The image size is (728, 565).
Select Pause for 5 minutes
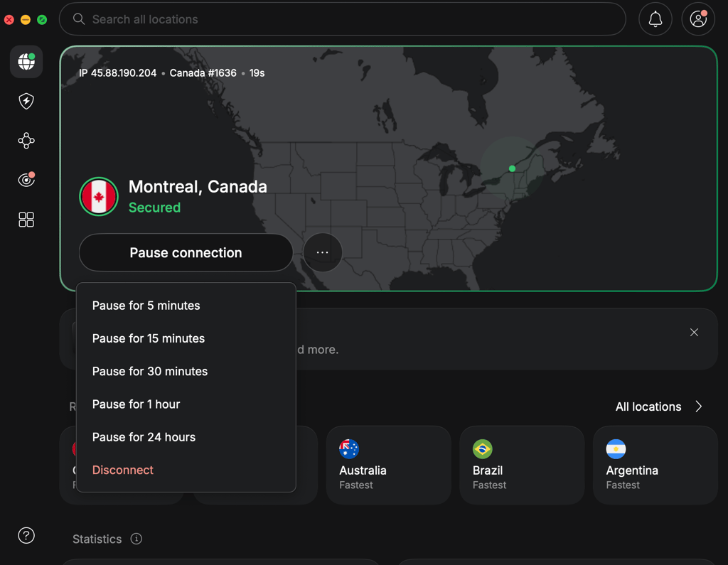186,306
